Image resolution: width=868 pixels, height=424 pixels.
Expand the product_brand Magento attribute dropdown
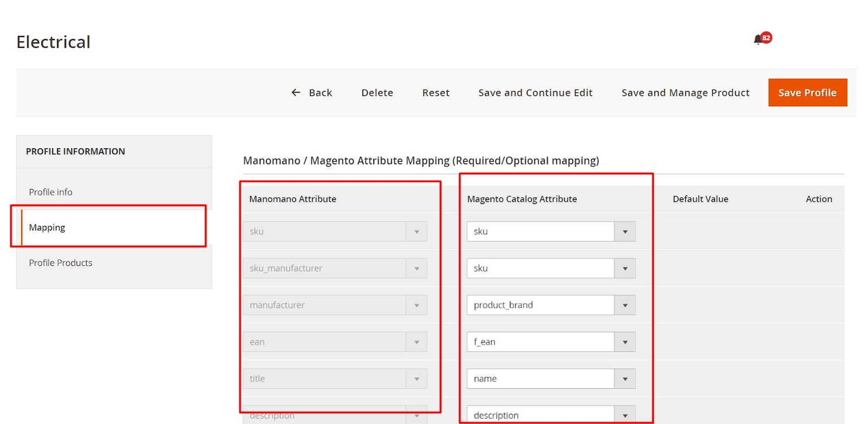click(551, 305)
